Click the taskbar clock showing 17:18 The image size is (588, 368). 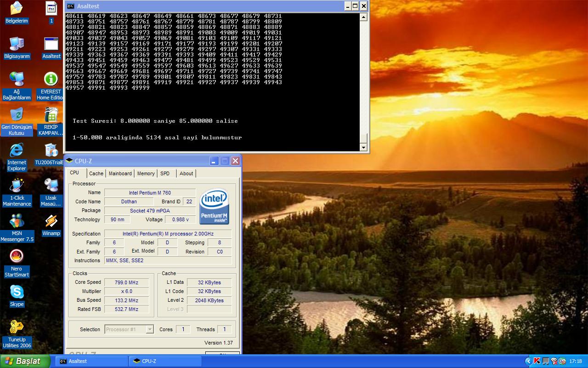(576, 361)
